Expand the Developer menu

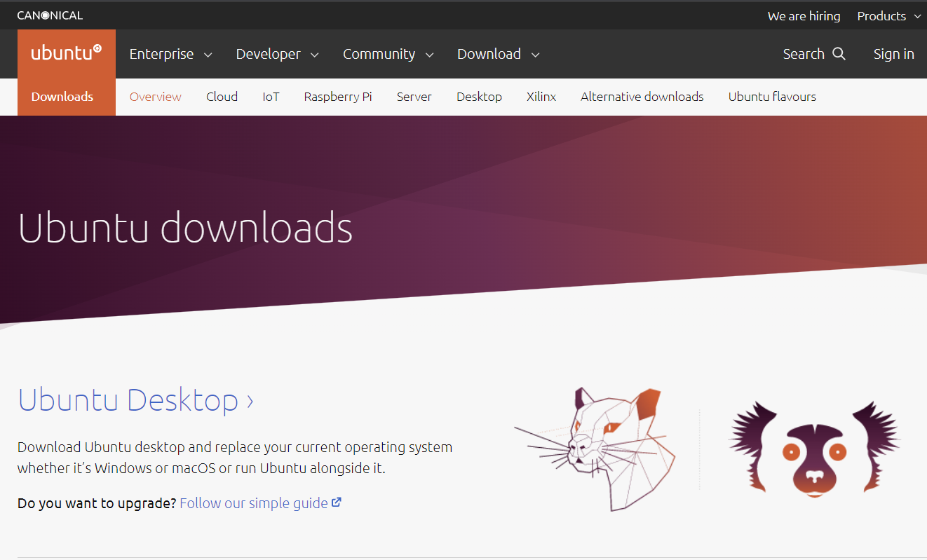(x=277, y=54)
